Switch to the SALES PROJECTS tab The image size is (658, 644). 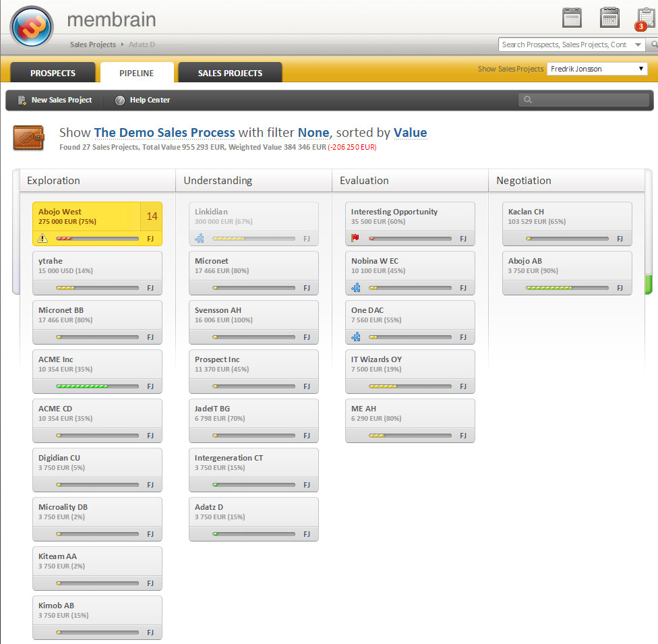coord(230,73)
